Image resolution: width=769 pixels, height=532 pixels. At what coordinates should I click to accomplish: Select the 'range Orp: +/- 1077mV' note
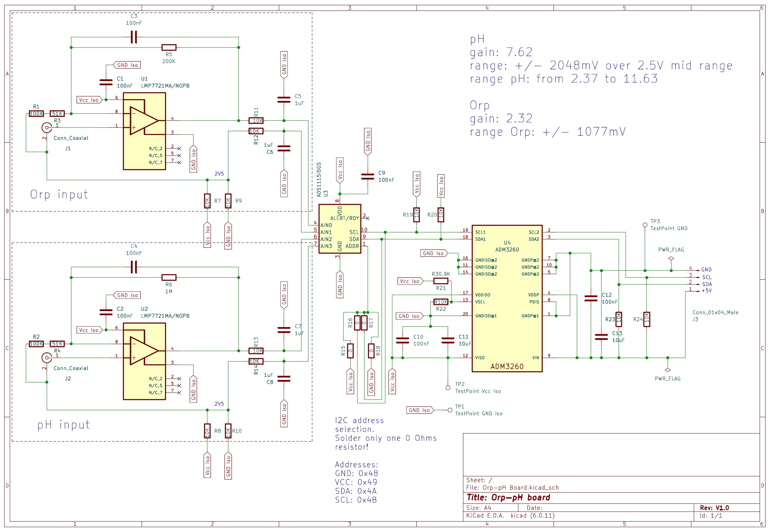(x=548, y=132)
